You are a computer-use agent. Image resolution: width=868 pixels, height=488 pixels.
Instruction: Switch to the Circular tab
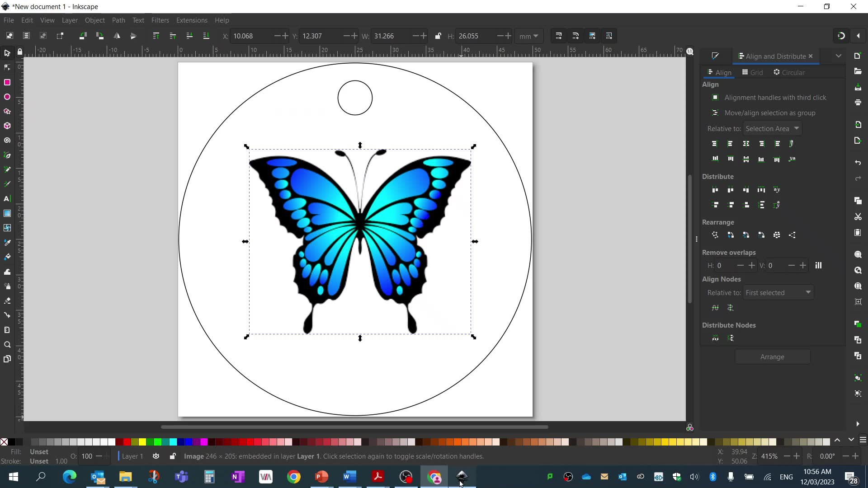[x=789, y=72]
